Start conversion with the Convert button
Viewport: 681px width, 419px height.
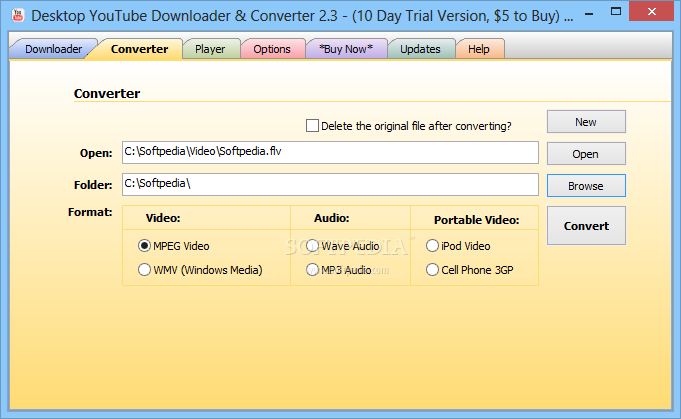pos(586,226)
